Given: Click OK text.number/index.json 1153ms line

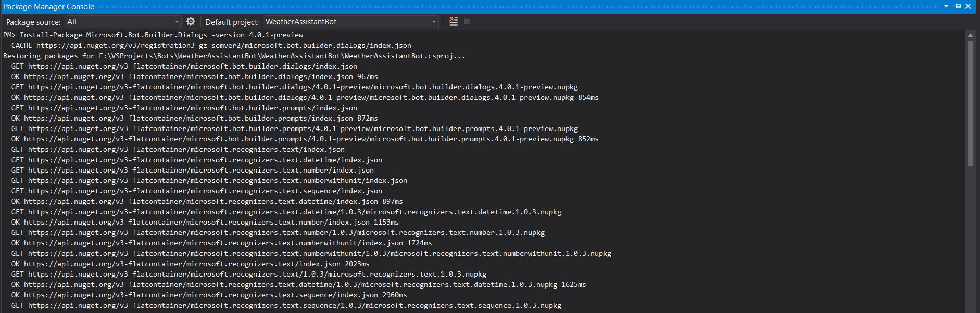Looking at the screenshot, I should 205,222.
